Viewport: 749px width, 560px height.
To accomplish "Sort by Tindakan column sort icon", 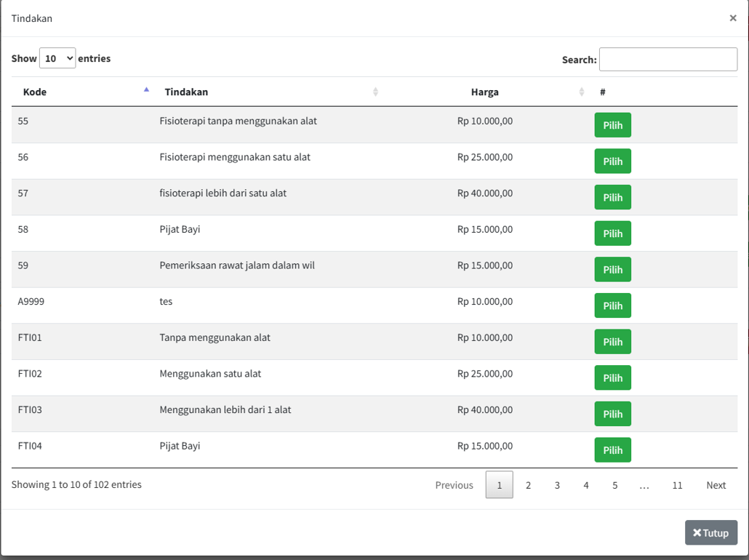I will pyautogui.click(x=375, y=92).
